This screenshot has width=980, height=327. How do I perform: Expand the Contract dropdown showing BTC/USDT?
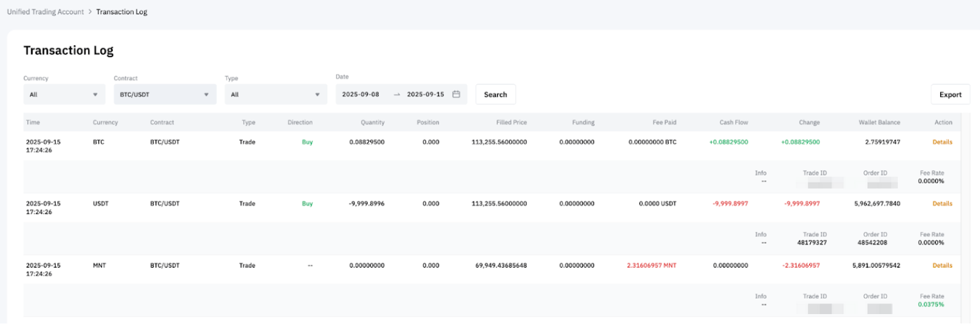tap(165, 94)
